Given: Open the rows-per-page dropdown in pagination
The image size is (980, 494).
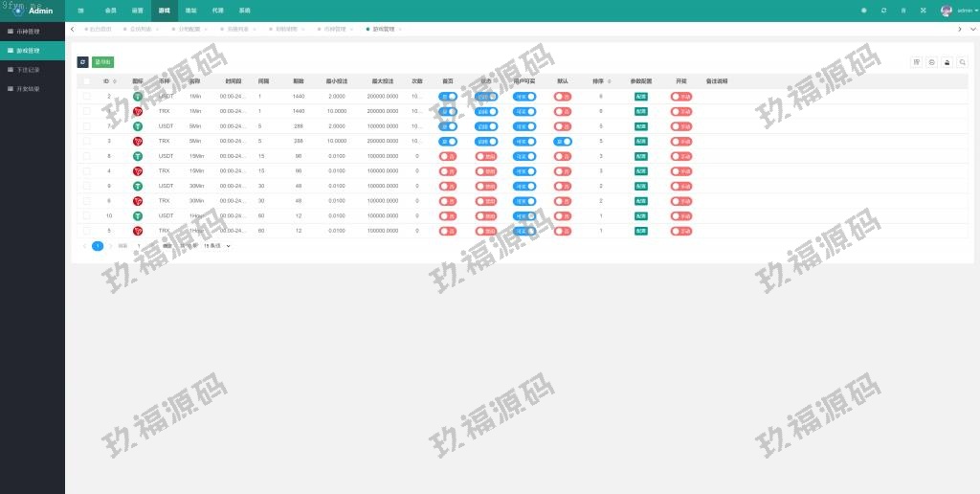Looking at the screenshot, I should coord(217,246).
